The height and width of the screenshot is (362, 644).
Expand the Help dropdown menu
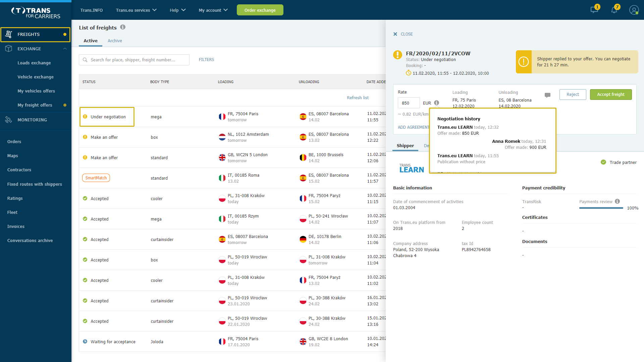tap(177, 10)
